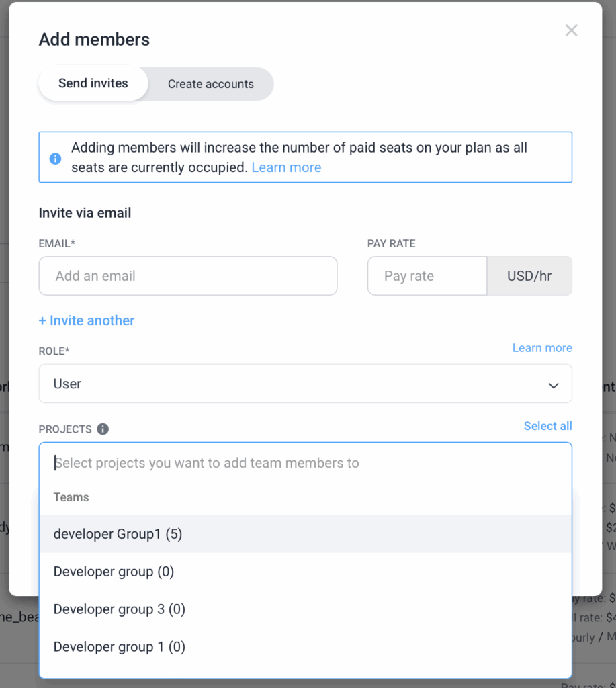Image resolution: width=616 pixels, height=688 pixels.
Task: Close the Add members dialog
Action: pos(571,30)
